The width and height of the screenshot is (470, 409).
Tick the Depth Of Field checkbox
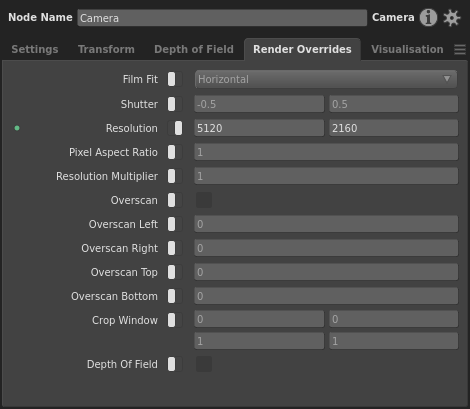(x=204, y=364)
